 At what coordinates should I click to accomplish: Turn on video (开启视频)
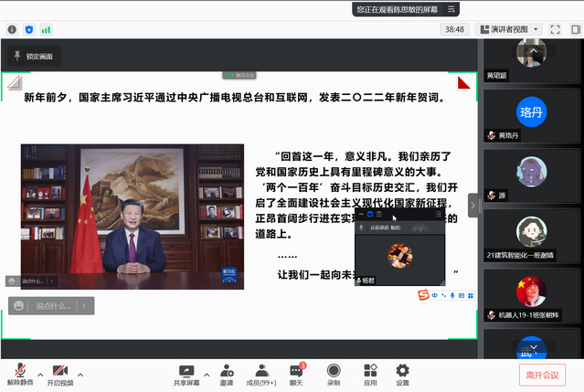60,375
